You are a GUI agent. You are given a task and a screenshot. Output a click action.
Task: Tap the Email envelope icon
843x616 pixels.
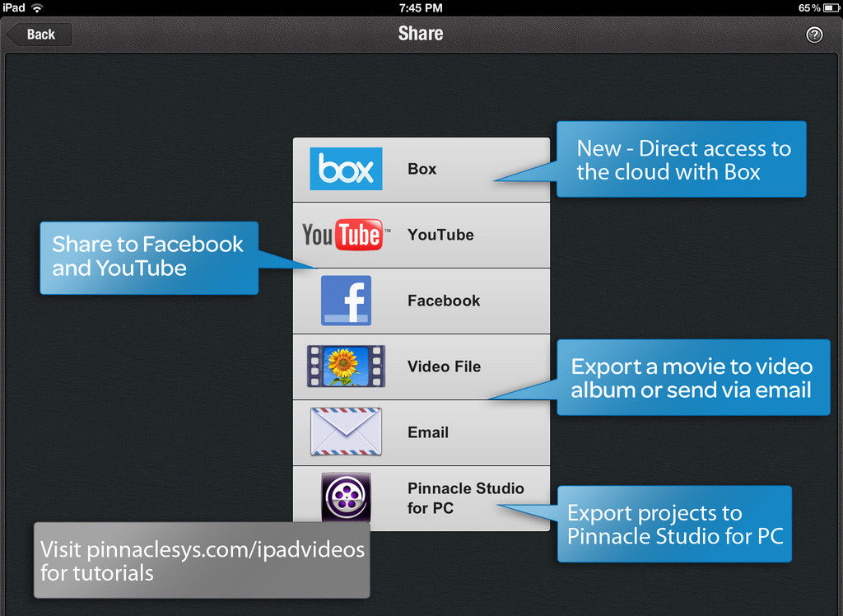(x=346, y=432)
